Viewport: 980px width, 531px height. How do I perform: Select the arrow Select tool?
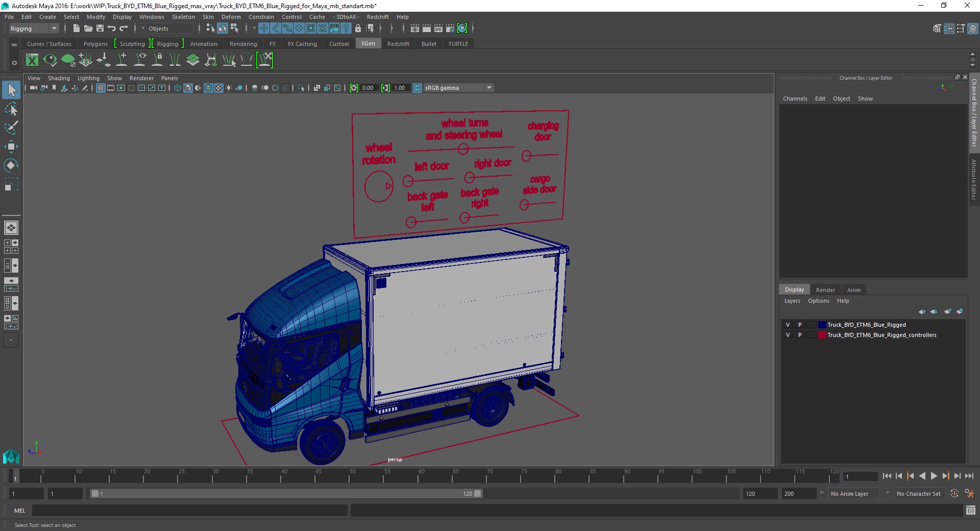click(11, 90)
